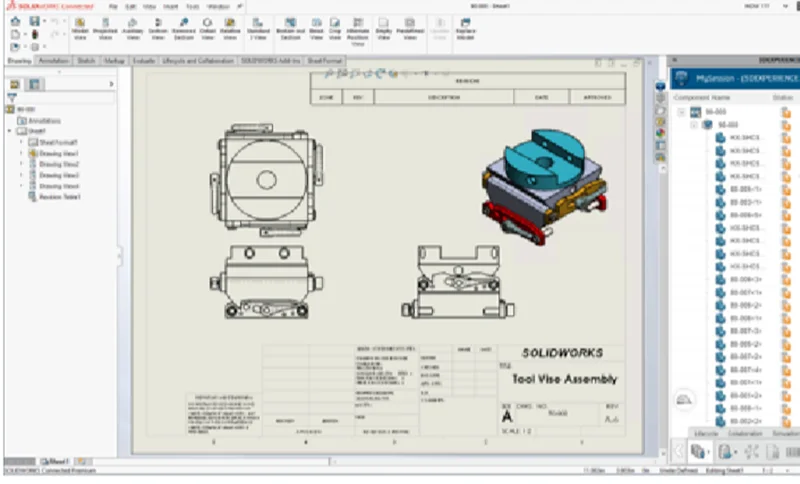Collapse the Sheet1 tree node
Image resolution: width=800 pixels, height=484 pixels.
tap(9, 131)
